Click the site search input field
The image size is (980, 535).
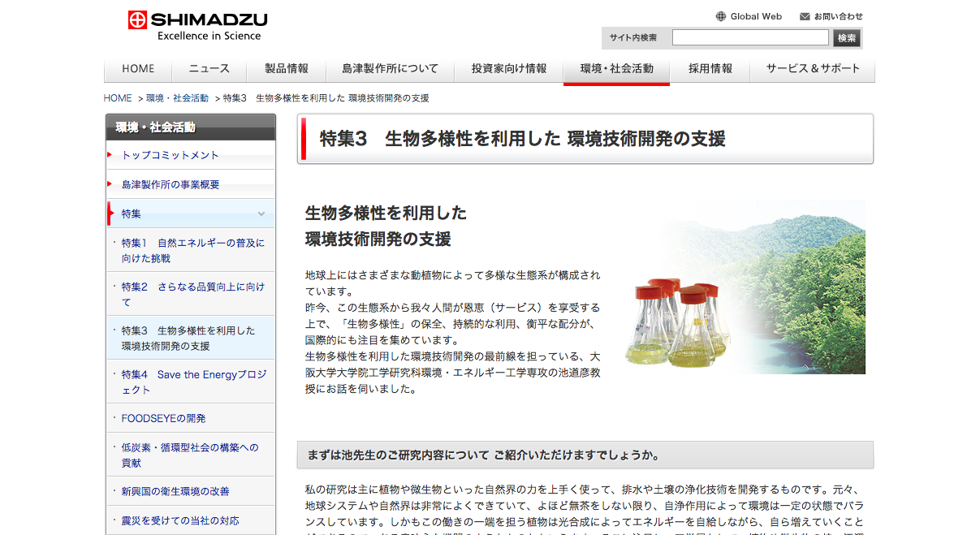tap(749, 38)
